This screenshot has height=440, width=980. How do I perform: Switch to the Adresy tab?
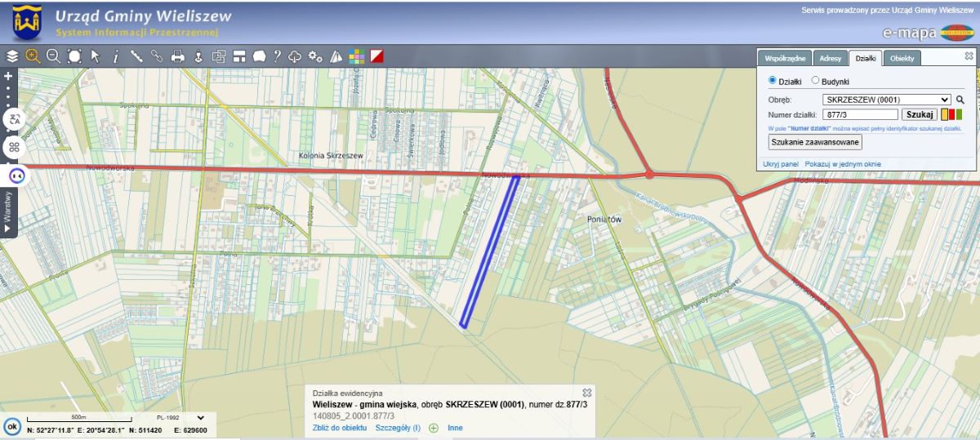[x=830, y=58]
